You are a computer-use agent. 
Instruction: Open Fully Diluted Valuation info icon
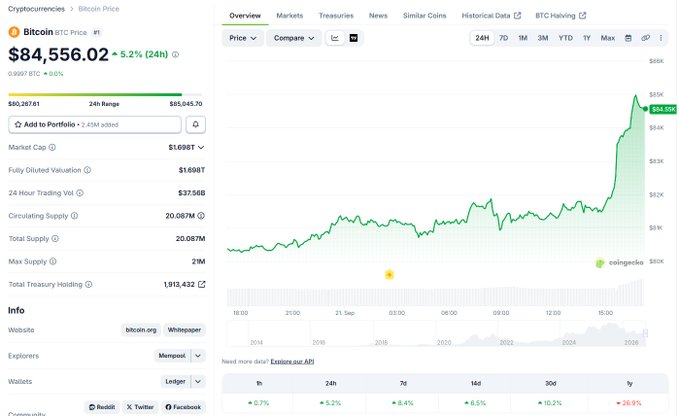point(87,170)
